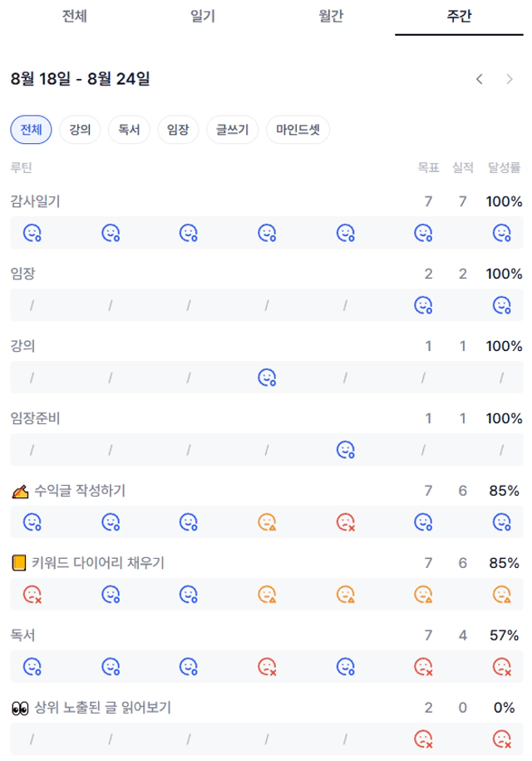Image resolution: width=532 pixels, height=761 pixels.
Task: Click the last red face in 독서 row
Action: [x=502, y=667]
